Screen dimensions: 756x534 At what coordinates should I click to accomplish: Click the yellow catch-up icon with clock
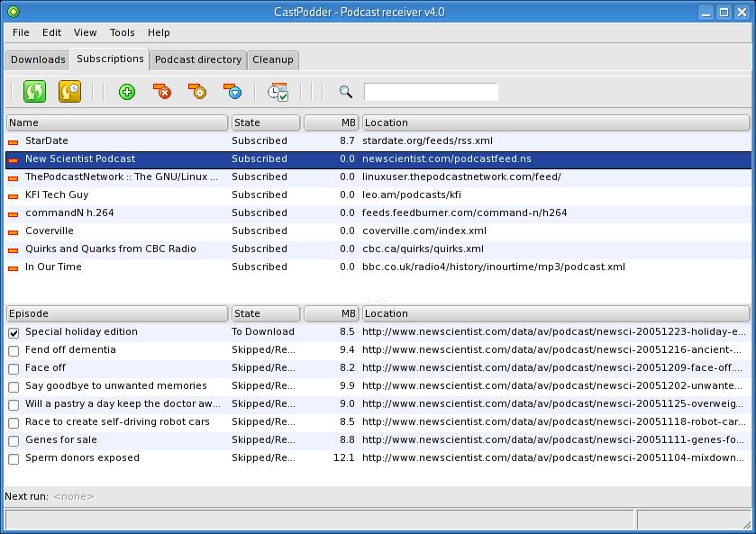point(69,91)
